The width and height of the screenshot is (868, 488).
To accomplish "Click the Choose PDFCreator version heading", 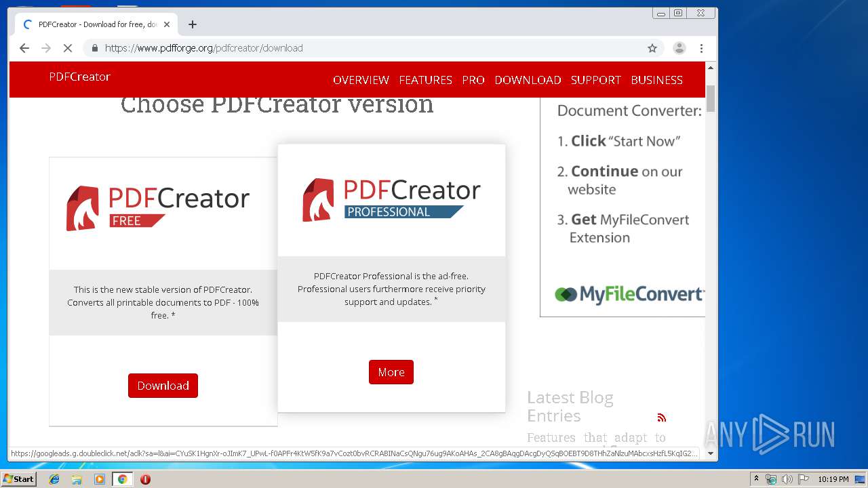I will click(277, 104).
